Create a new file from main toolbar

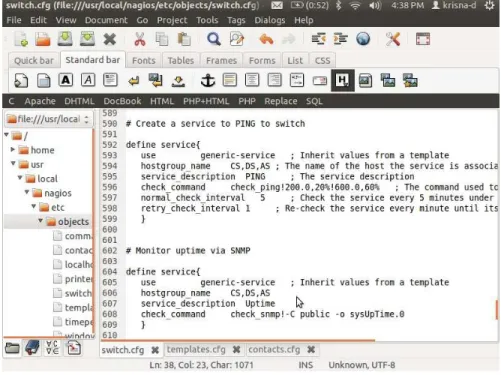click(x=21, y=39)
